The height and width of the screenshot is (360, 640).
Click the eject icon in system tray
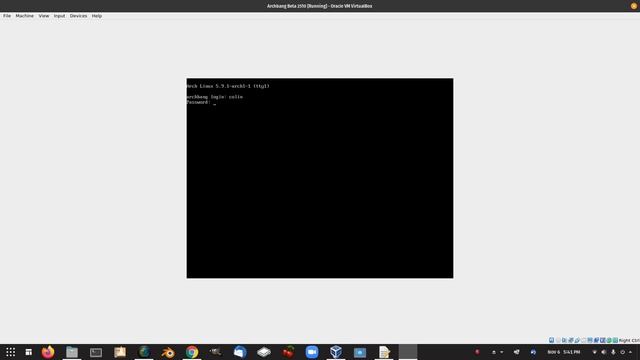(x=494, y=352)
